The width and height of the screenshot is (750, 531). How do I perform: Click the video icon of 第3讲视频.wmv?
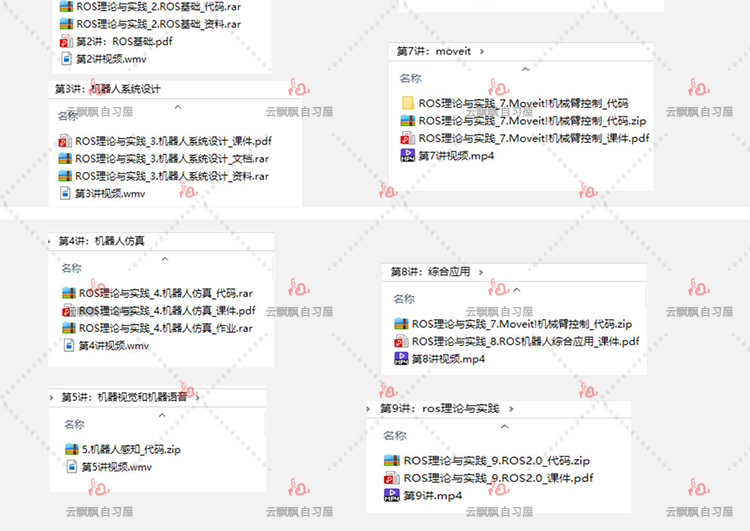(65, 193)
